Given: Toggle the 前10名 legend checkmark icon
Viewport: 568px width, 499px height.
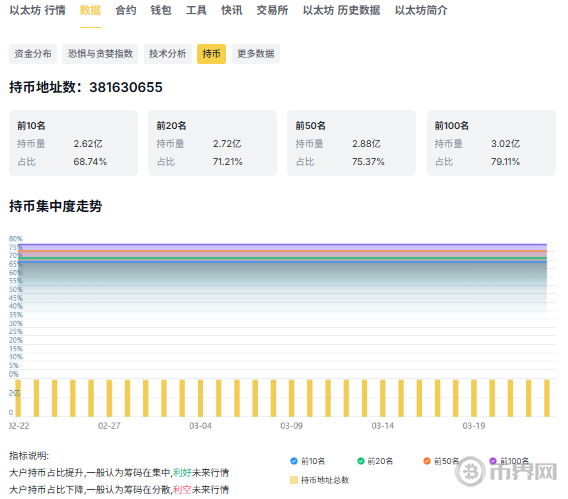Looking at the screenshot, I should [x=294, y=461].
